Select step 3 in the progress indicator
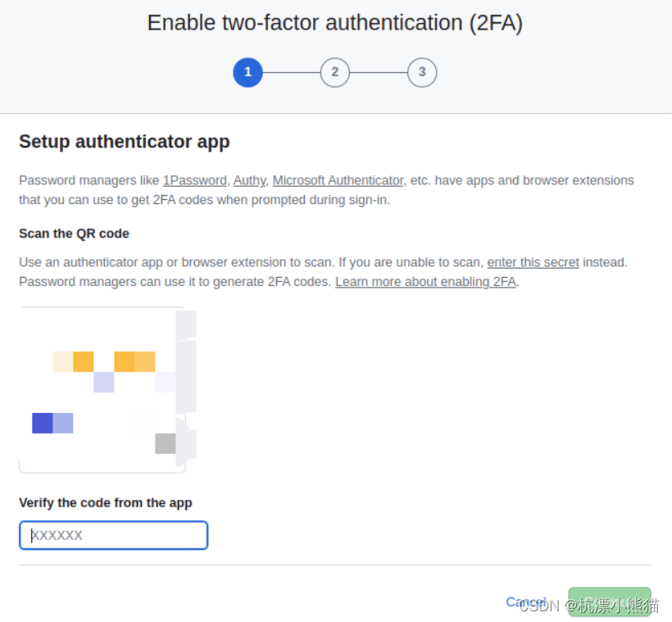The height and width of the screenshot is (622, 672). click(421, 72)
